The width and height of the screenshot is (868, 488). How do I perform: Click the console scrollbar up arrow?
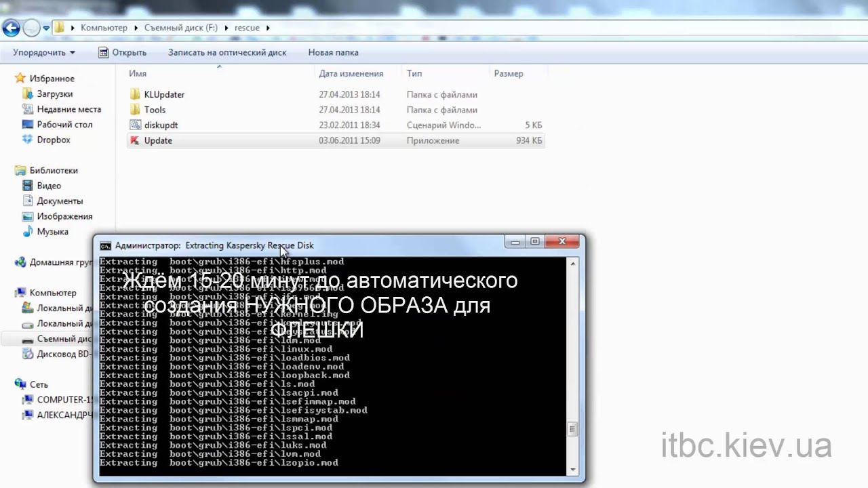(573, 263)
